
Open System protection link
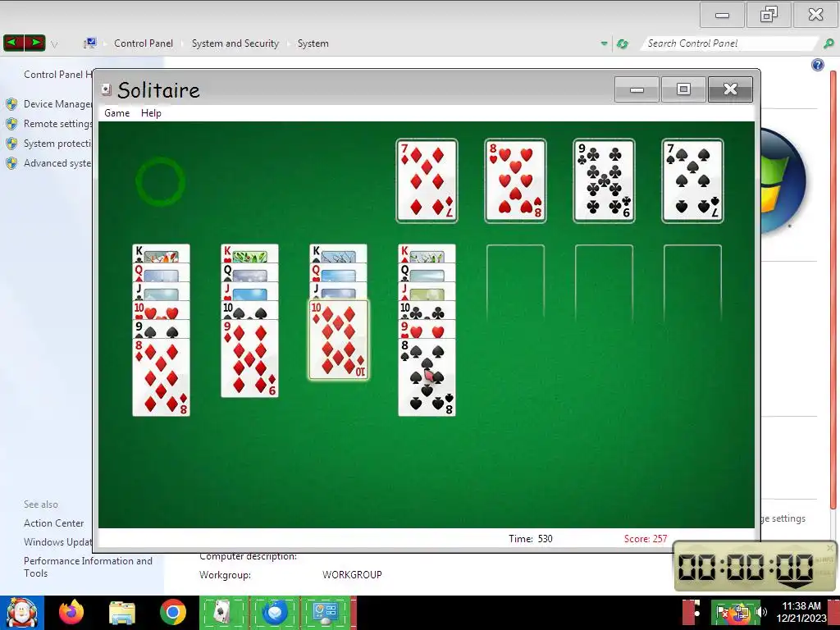click(x=58, y=144)
